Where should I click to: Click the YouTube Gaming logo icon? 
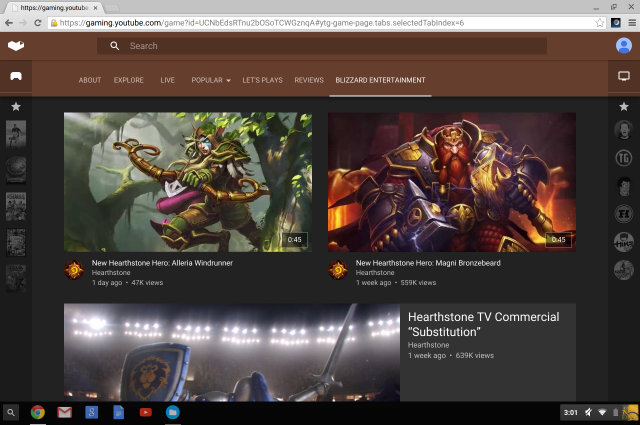click(16, 46)
